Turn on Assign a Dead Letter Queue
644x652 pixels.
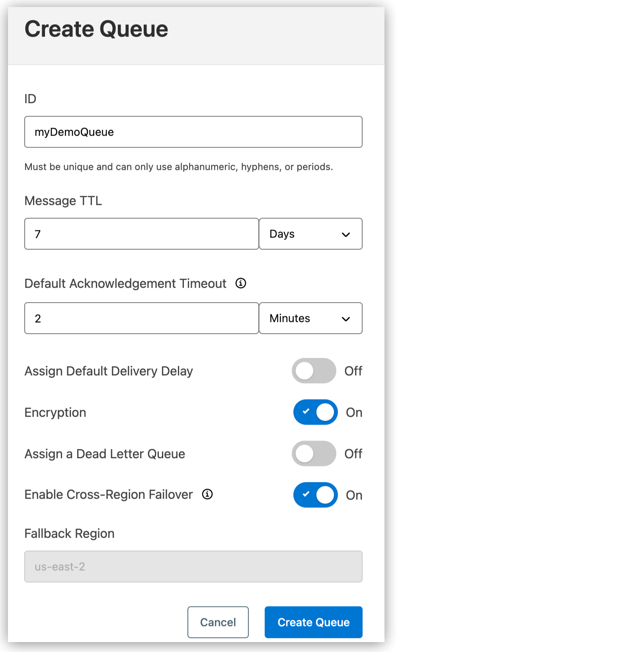click(x=314, y=453)
